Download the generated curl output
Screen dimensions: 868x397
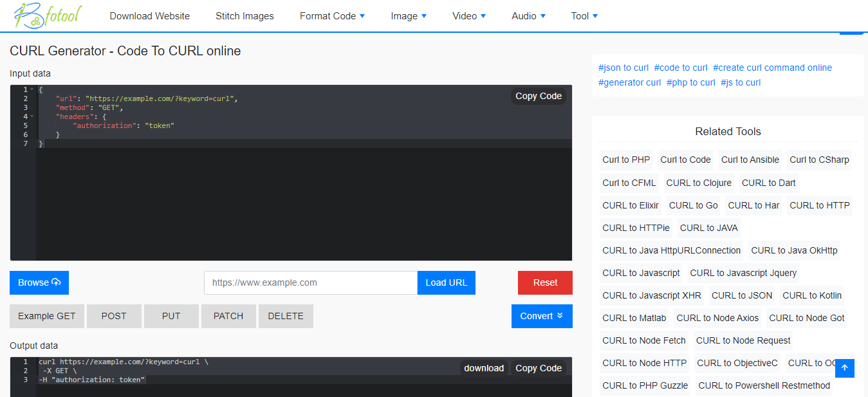(x=484, y=367)
